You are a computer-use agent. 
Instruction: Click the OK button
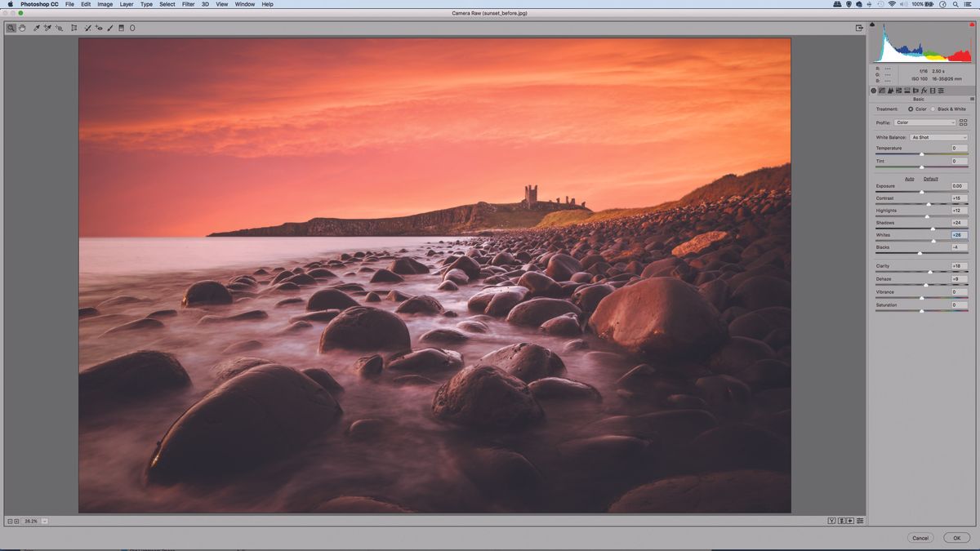click(x=957, y=538)
